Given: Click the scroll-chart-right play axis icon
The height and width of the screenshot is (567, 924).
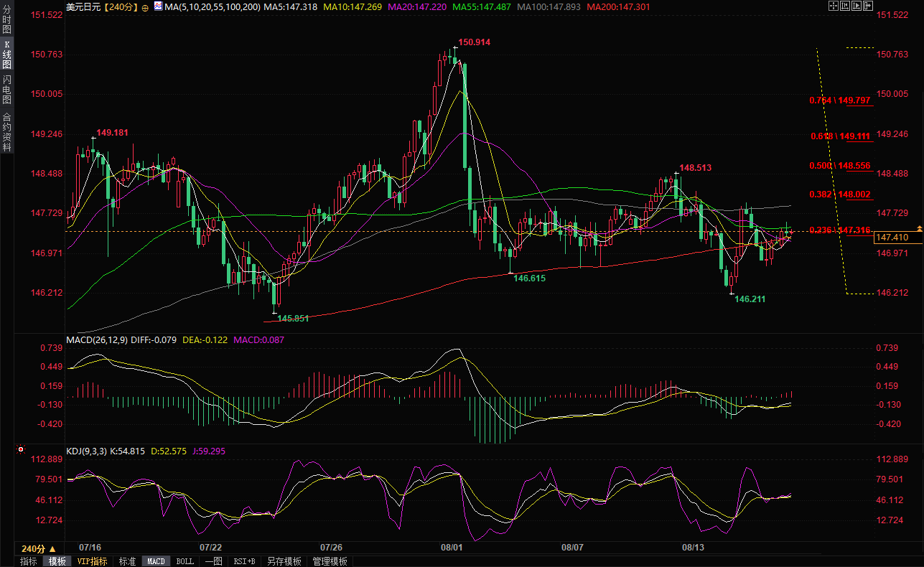Looking at the screenshot, I should pyautogui.click(x=857, y=6).
